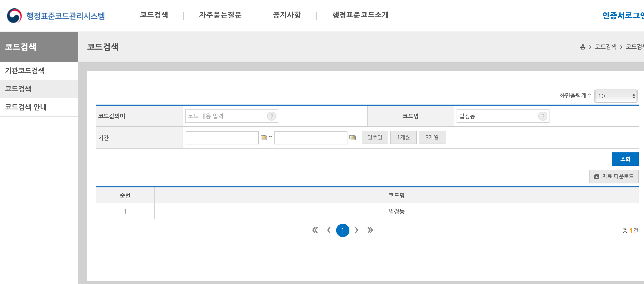Screen dimensions: 644x284
Task: Open 공지사항 in top menu
Action: point(287,15)
